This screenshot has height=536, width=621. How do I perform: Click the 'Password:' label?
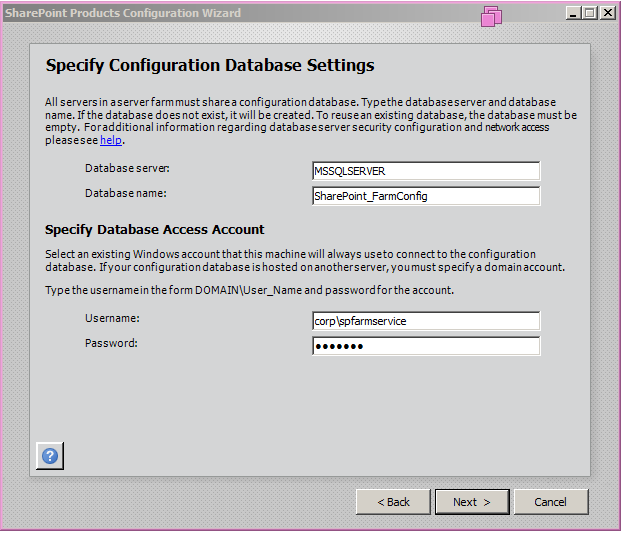tap(111, 343)
